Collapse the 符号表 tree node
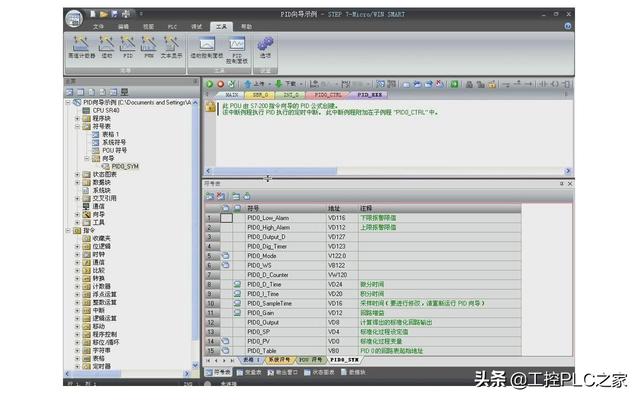This screenshot has height=400, width=640. click(x=77, y=127)
